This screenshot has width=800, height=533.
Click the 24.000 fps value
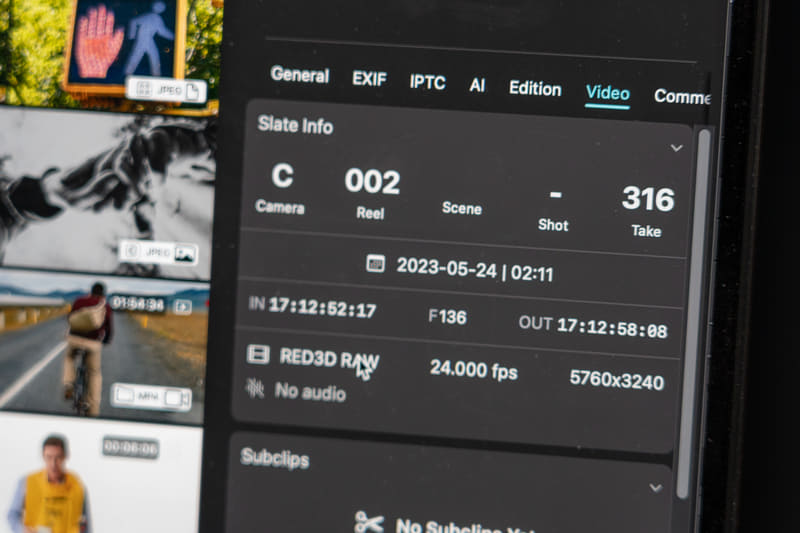(x=473, y=370)
